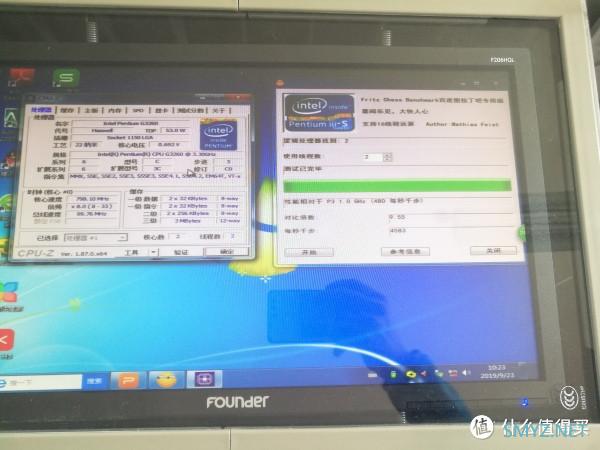The height and width of the screenshot is (450, 600).
Task: Expand the 工具 dropdown arrow in CPU-Z
Action: pos(153,252)
